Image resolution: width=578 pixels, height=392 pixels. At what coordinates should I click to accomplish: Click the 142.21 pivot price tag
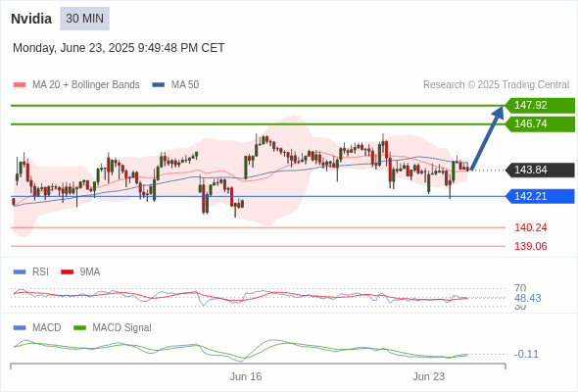point(540,196)
